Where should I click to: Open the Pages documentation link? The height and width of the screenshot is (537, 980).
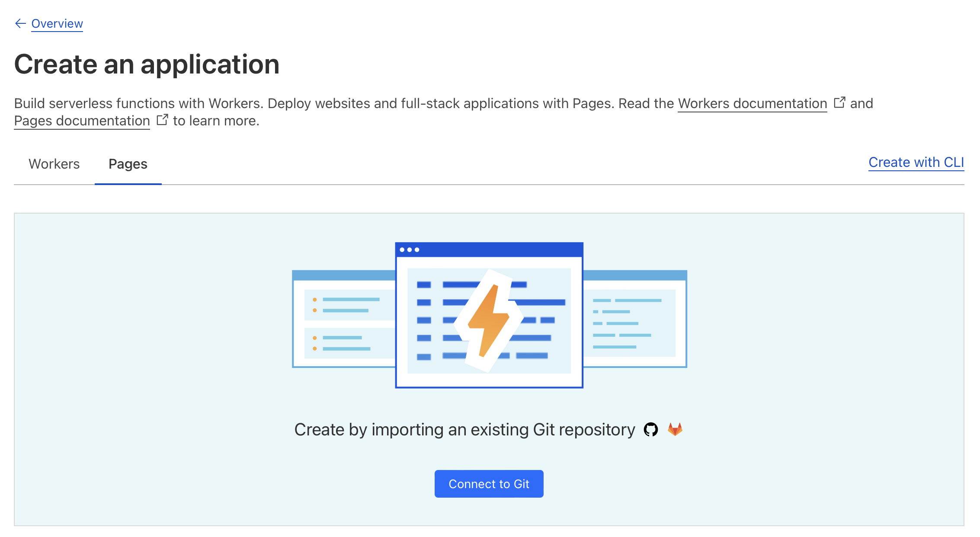(82, 121)
